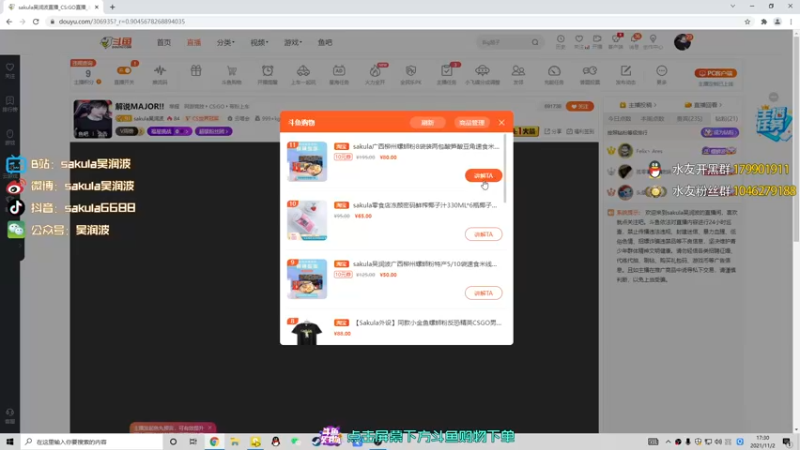Image resolution: width=800 pixels, height=450 pixels.
Task: Toggle the live broadcast switch
Action: [124, 71]
